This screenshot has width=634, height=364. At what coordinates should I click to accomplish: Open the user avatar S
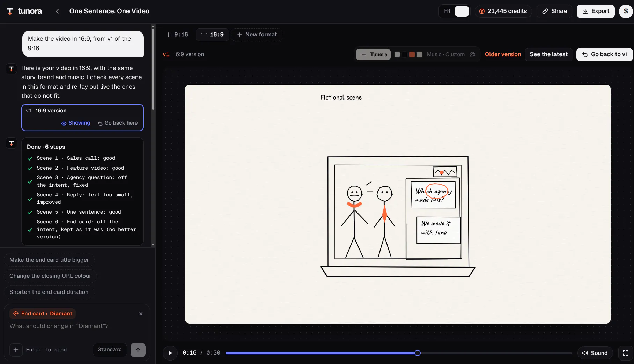(626, 11)
